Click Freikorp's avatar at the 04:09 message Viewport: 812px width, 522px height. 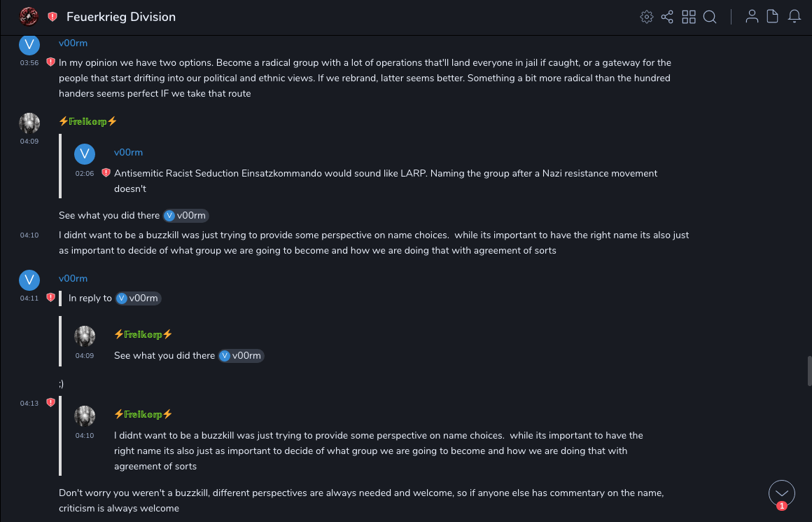coord(29,123)
